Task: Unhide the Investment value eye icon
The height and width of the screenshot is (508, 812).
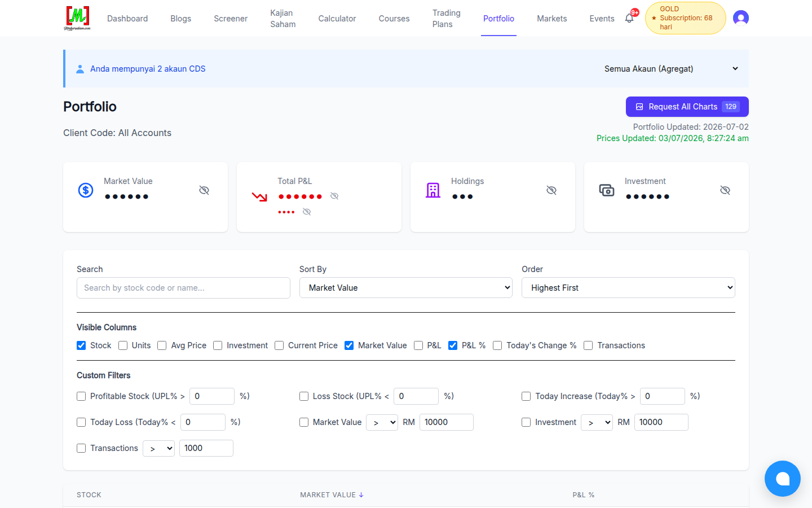Action: click(725, 190)
